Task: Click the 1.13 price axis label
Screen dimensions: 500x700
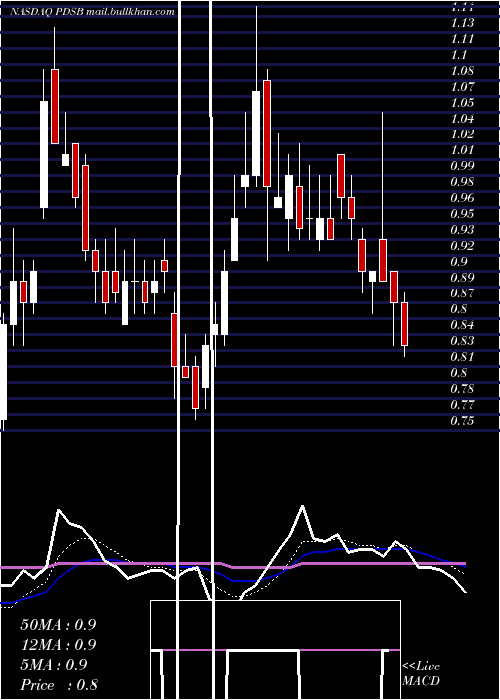Action: click(x=462, y=22)
